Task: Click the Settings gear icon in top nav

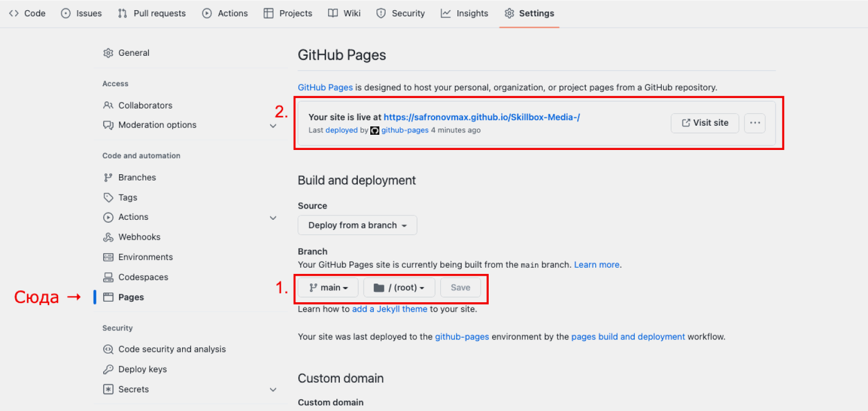Action: (x=510, y=13)
